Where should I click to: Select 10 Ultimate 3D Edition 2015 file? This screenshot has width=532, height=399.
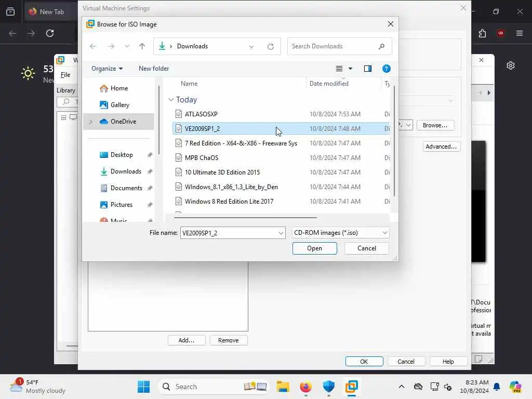coord(281,172)
